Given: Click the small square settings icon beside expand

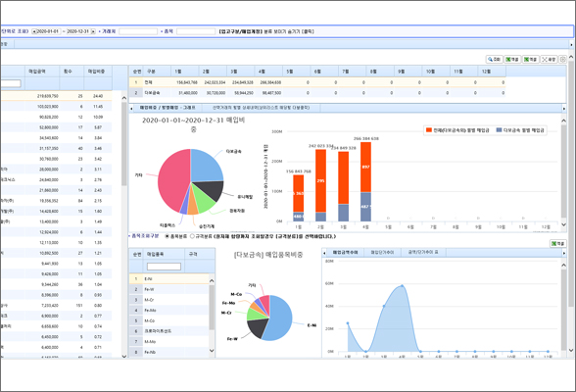Looking at the screenshot, I should [562, 59].
